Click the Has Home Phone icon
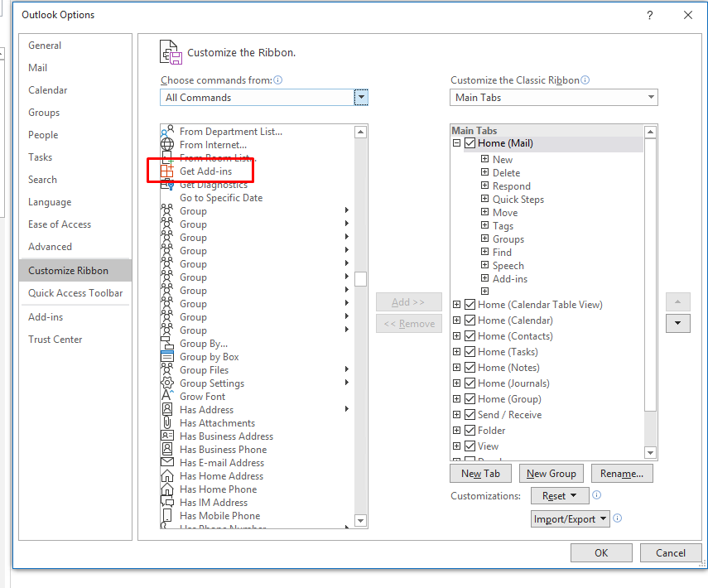 click(x=167, y=489)
